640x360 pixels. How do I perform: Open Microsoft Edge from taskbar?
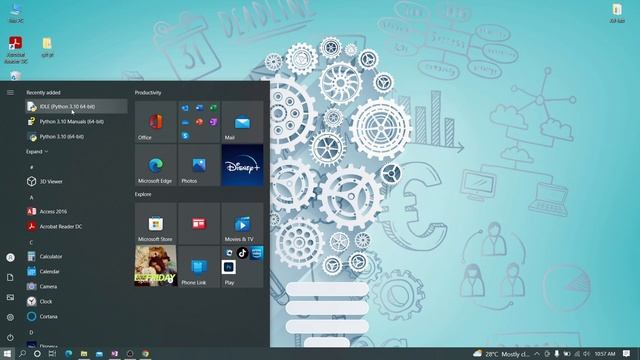pos(69,353)
